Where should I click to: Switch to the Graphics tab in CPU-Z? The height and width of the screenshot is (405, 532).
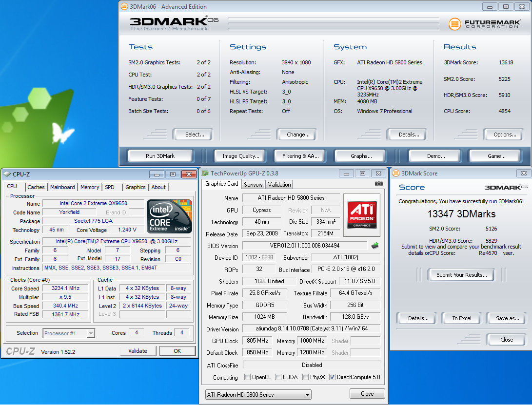[136, 187]
